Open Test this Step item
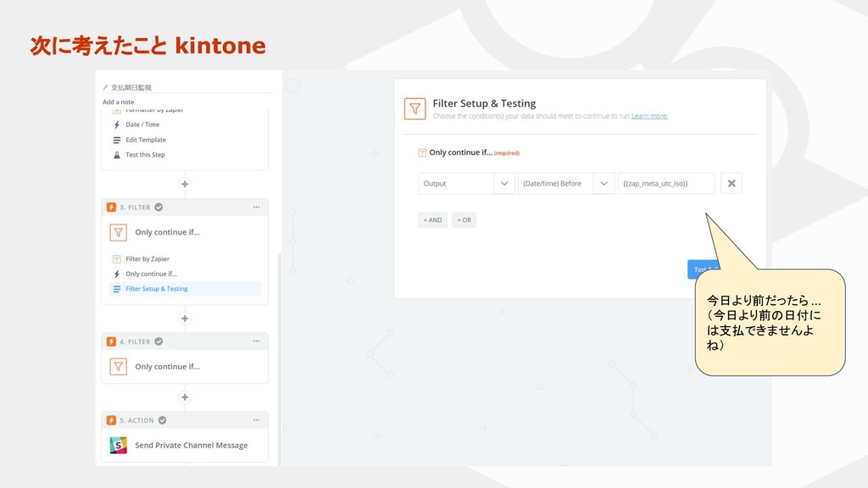 pos(145,155)
